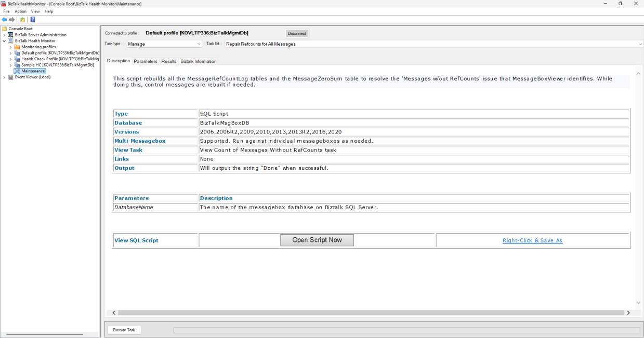Expand the Event Viewer (Local) node

[4, 77]
